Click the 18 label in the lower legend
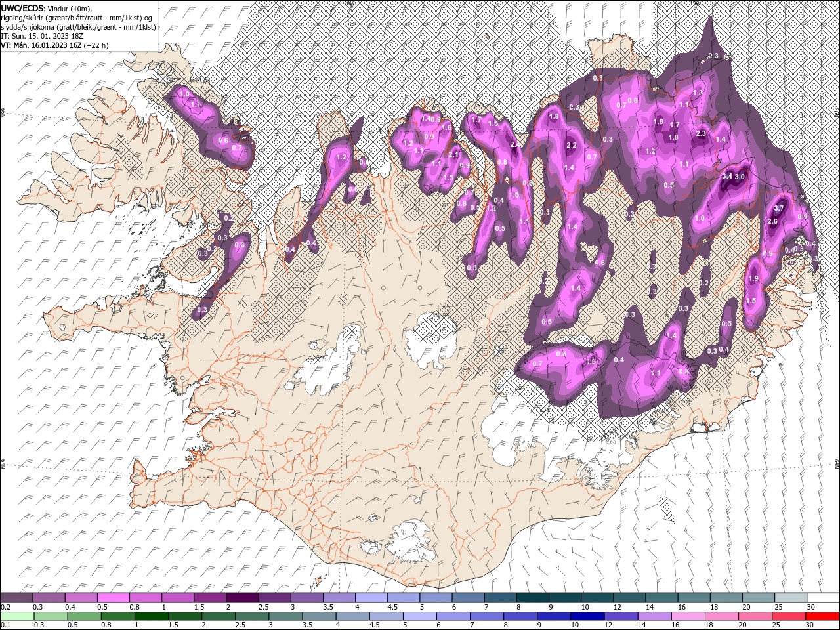840x630 pixels. point(709,625)
